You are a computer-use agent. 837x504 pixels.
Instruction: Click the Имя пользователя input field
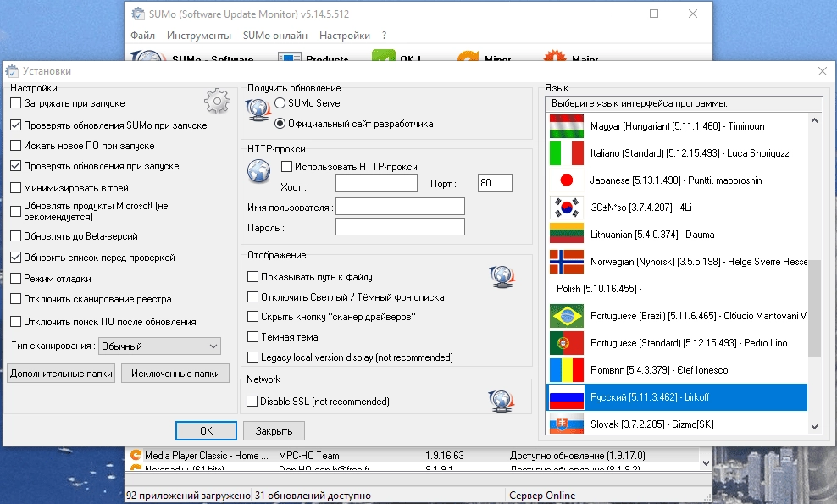(401, 207)
